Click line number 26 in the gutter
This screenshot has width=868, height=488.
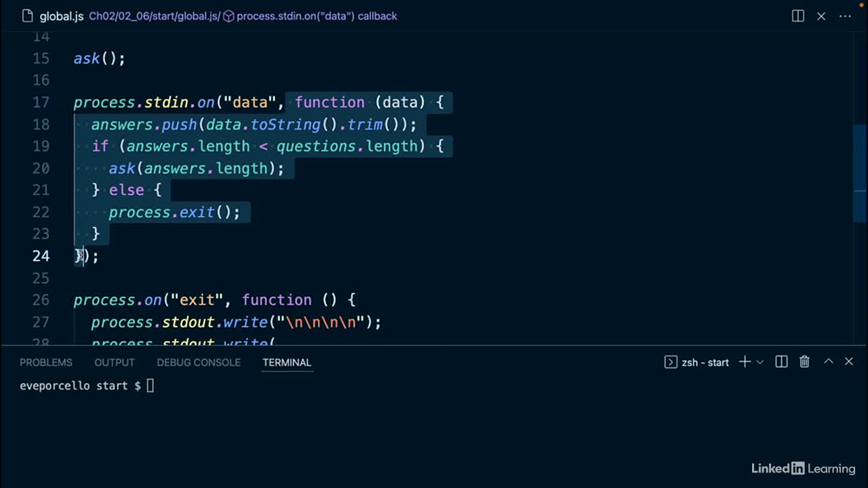41,300
